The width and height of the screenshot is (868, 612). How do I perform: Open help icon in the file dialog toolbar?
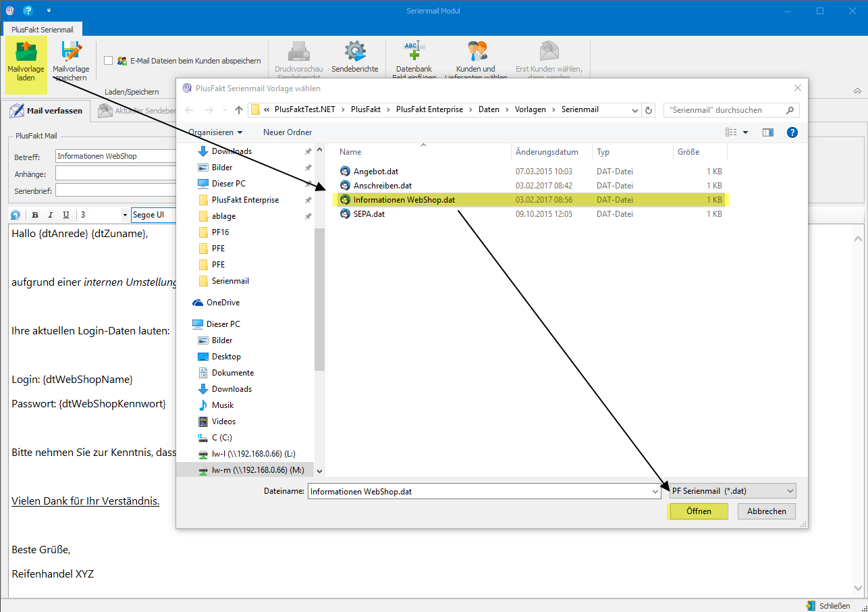792,132
